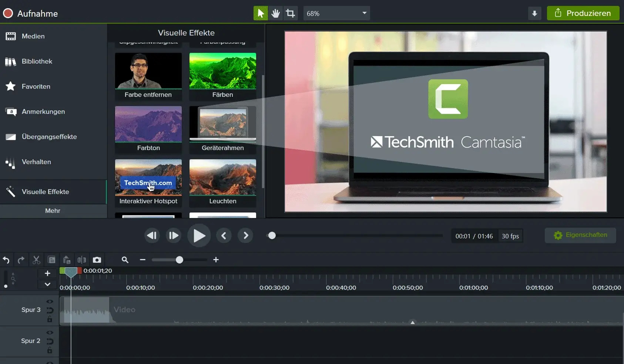The image size is (624, 364).
Task: Open Eigenschaften of the clip
Action: [x=580, y=235]
